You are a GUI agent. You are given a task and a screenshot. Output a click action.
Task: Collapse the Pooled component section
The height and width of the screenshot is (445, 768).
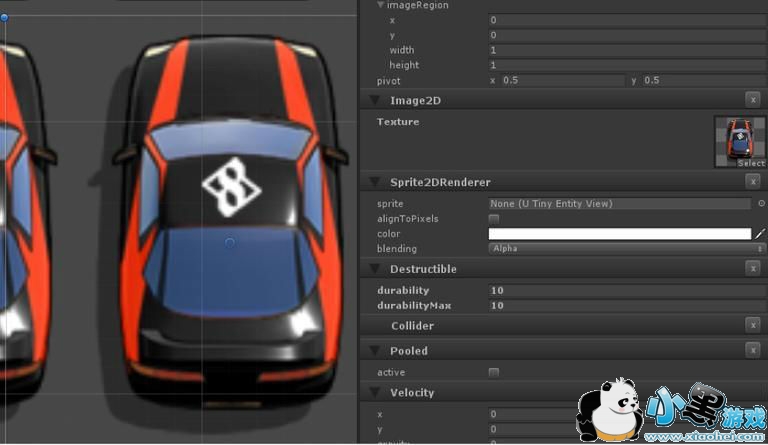tap(375, 351)
